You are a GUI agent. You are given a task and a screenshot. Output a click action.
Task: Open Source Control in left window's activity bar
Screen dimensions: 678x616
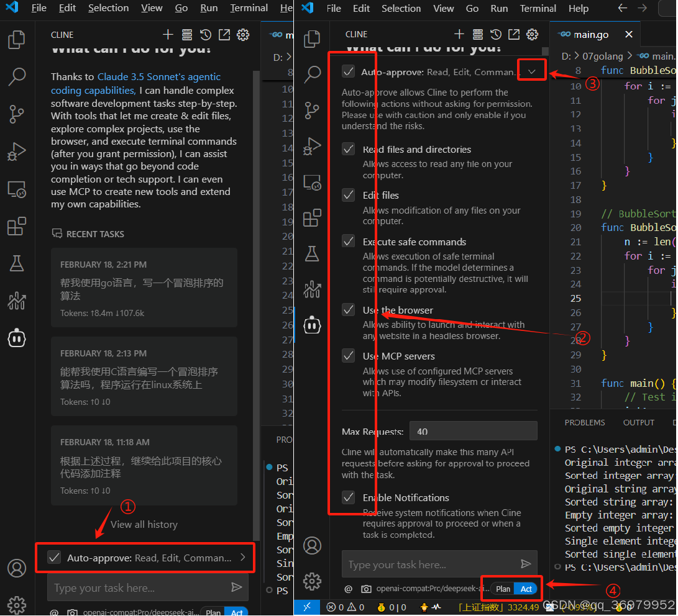click(x=16, y=114)
